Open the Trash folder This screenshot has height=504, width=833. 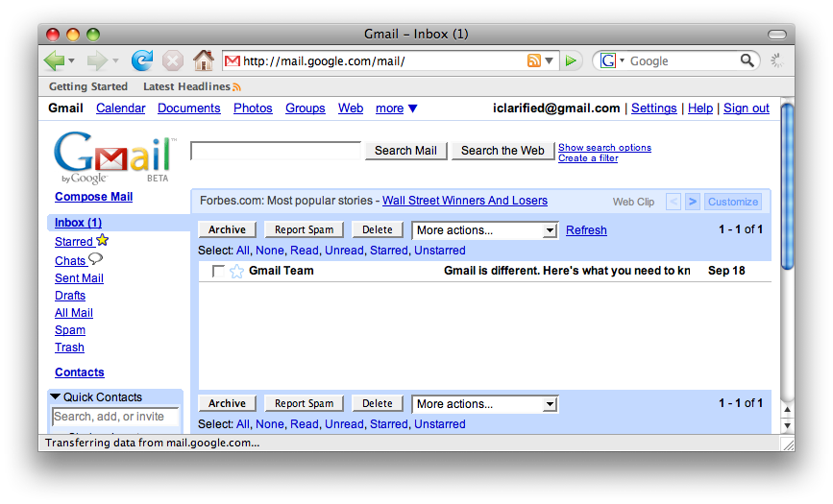[69, 348]
